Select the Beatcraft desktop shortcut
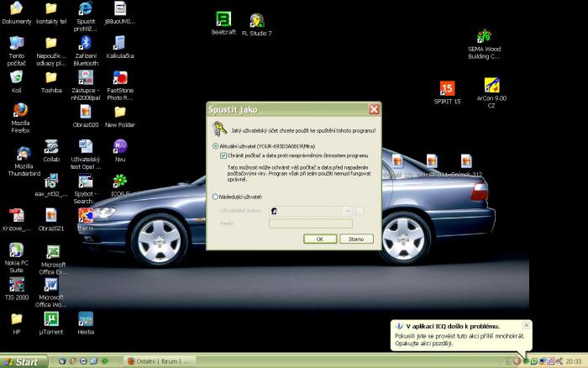588x368 pixels. pyautogui.click(x=223, y=19)
